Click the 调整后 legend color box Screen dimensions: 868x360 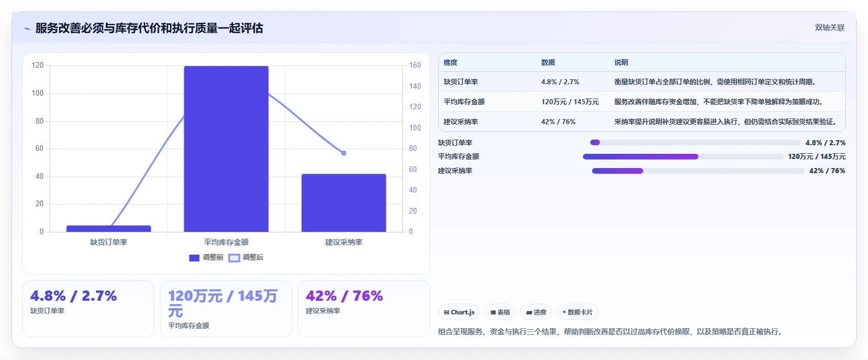[233, 258]
